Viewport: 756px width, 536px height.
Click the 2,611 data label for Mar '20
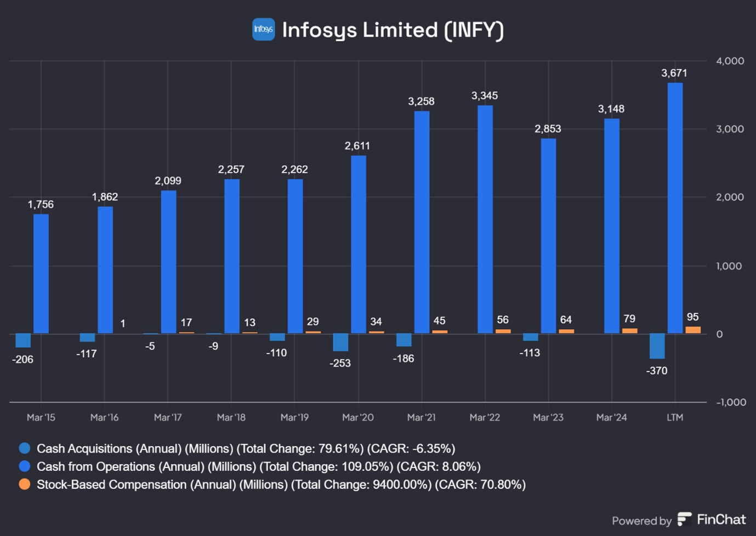(x=357, y=146)
